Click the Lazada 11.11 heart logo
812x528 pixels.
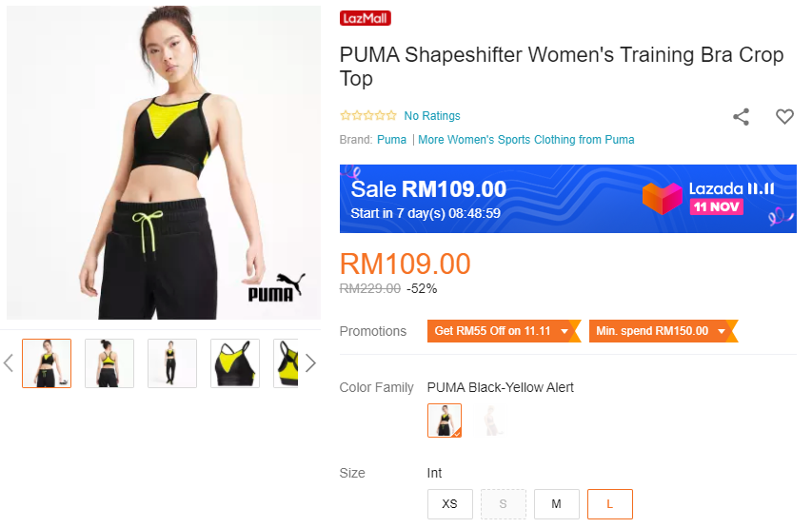(x=662, y=198)
